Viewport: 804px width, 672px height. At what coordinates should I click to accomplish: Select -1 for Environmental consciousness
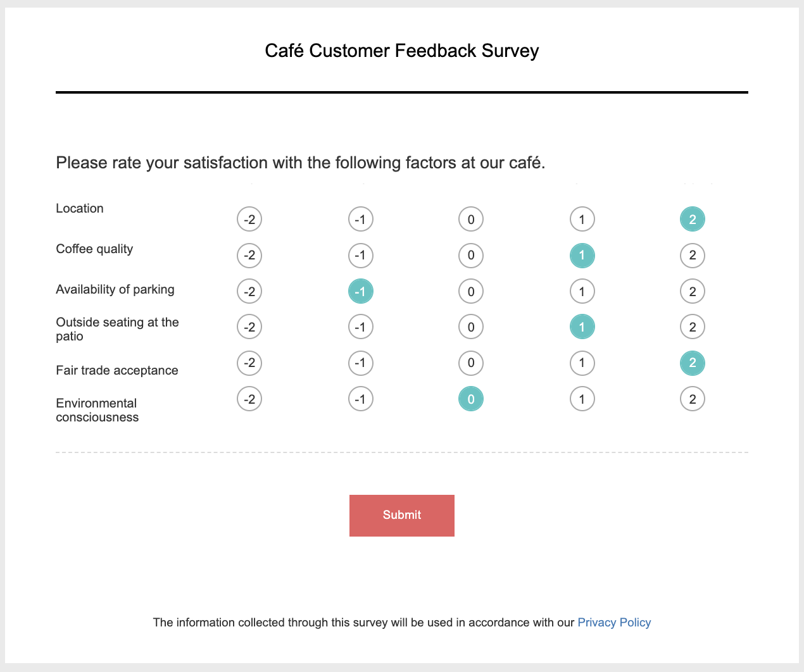(361, 399)
